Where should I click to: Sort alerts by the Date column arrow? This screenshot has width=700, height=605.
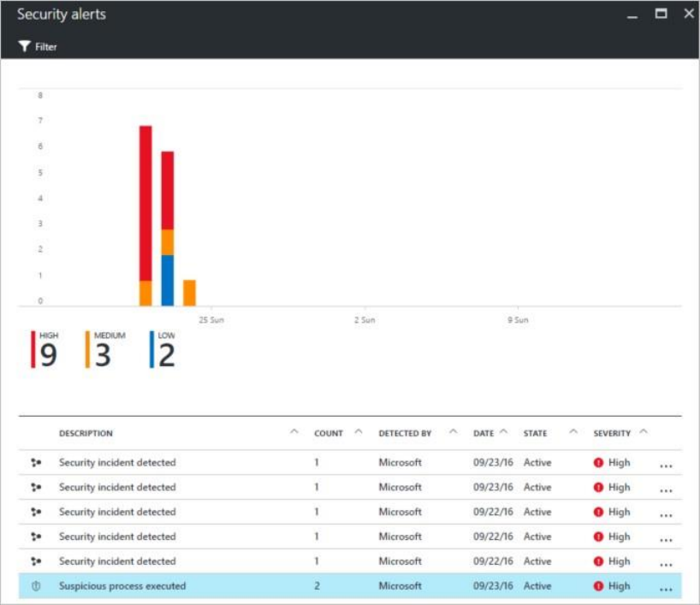(503, 432)
